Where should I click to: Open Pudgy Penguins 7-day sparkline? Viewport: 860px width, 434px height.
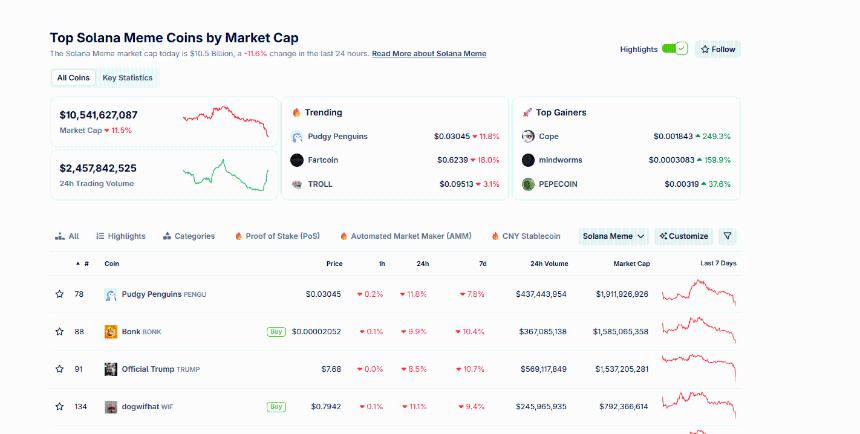699,292
